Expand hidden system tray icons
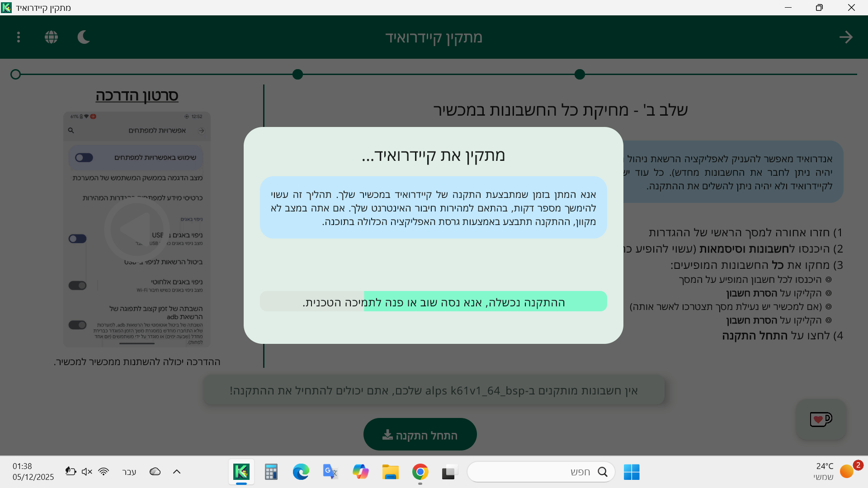Viewport: 868px width, 488px height. tap(177, 472)
